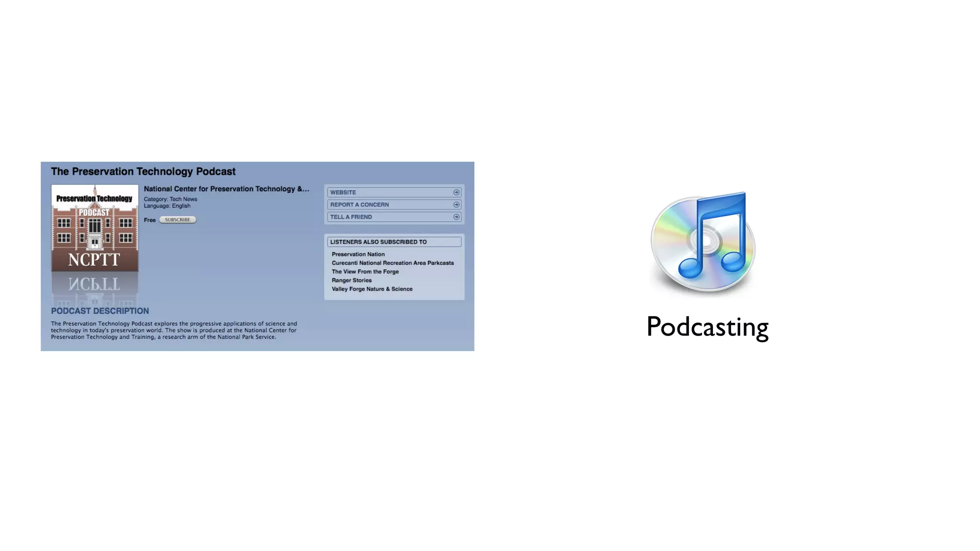Open Valley Forge Nature & Science
Image resolution: width=980 pixels, height=551 pixels.
372,289
